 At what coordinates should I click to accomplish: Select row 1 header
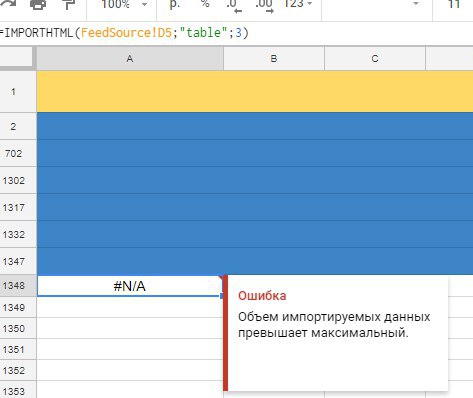(18, 91)
